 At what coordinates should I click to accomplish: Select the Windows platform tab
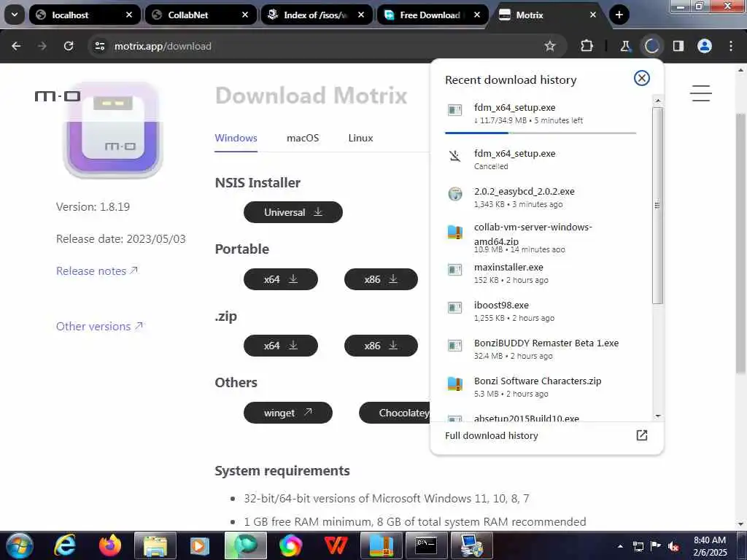[x=236, y=138]
